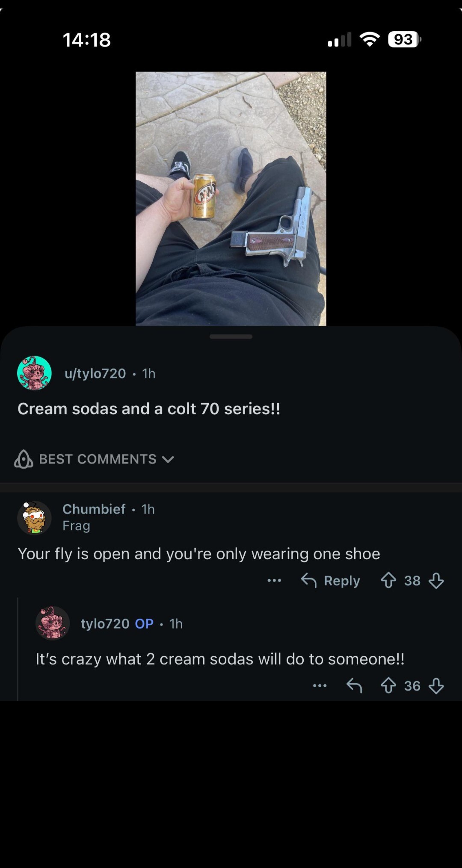Tap the post title about cream sodas
Viewport: 462px width, 868px height.
149,409
